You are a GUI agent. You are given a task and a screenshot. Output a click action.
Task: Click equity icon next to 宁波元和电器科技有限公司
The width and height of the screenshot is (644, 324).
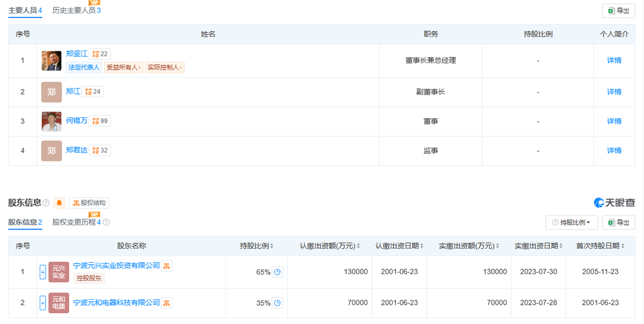167,303
